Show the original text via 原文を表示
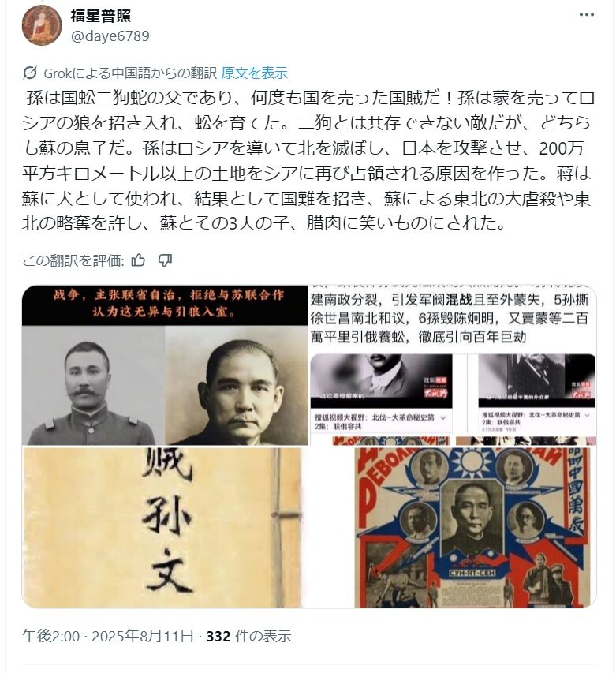Screen dimensions: 616x673 point(254,73)
